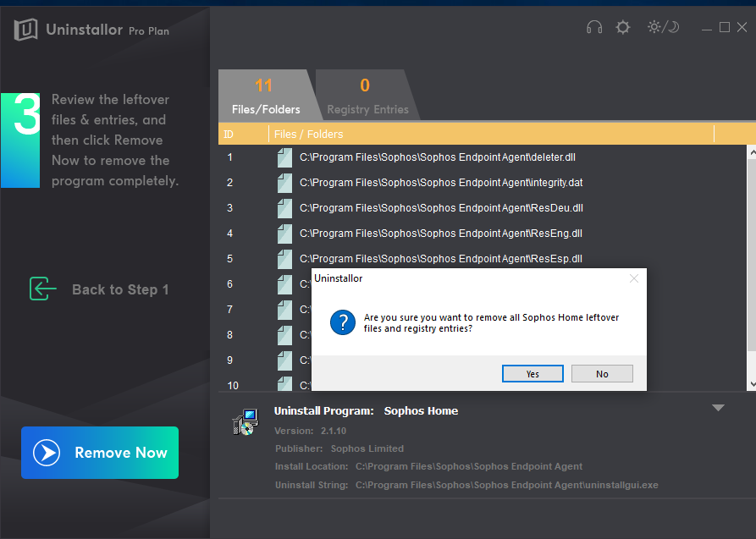Click the file icon in row 7
This screenshot has width=756, height=539.
point(284,310)
